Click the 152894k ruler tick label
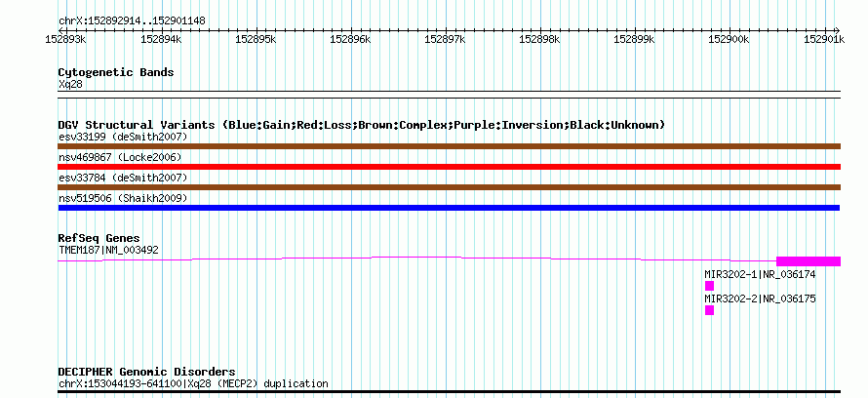 [161, 39]
